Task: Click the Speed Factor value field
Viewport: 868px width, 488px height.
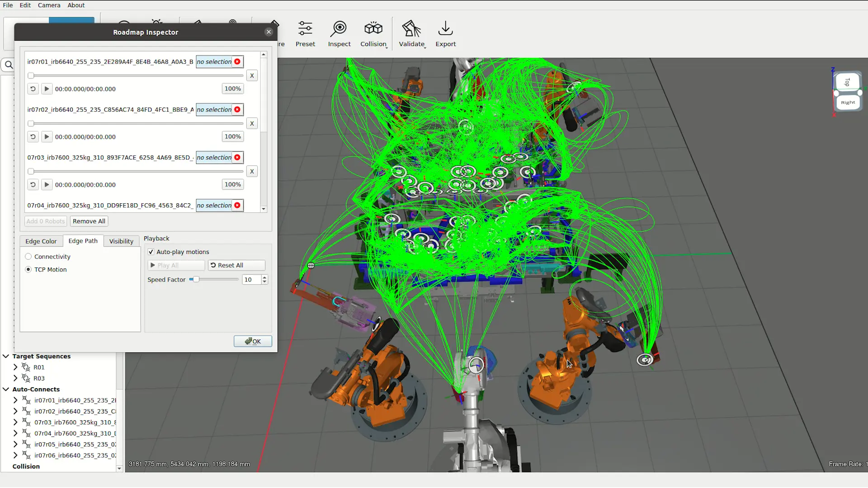Action: pyautogui.click(x=252, y=280)
